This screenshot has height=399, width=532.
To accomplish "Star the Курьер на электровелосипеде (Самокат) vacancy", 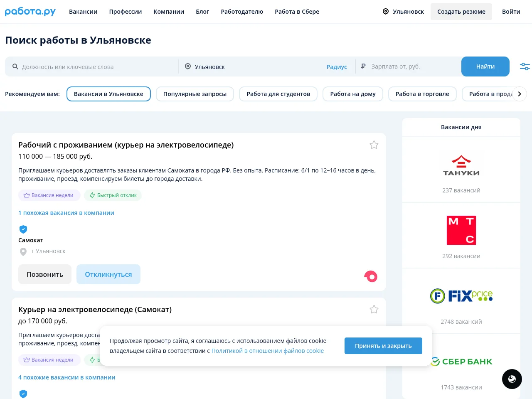I will click(374, 310).
